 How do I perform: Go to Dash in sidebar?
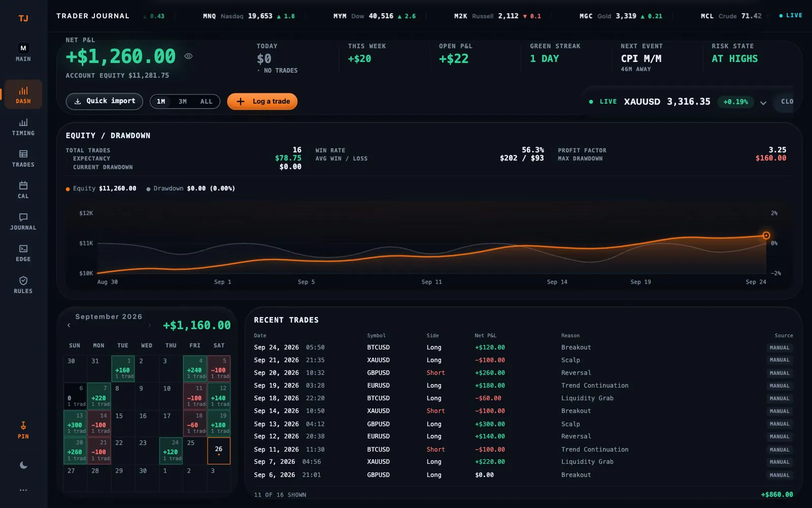click(23, 94)
